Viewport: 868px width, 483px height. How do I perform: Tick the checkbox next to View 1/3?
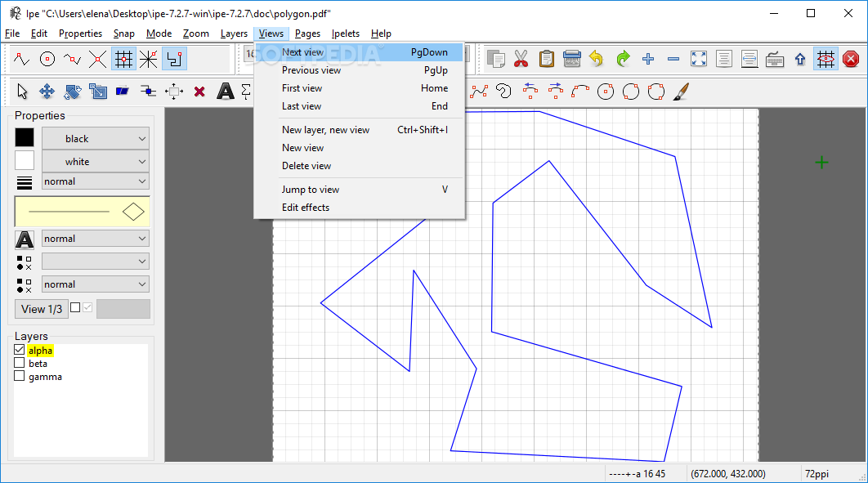[x=75, y=307]
